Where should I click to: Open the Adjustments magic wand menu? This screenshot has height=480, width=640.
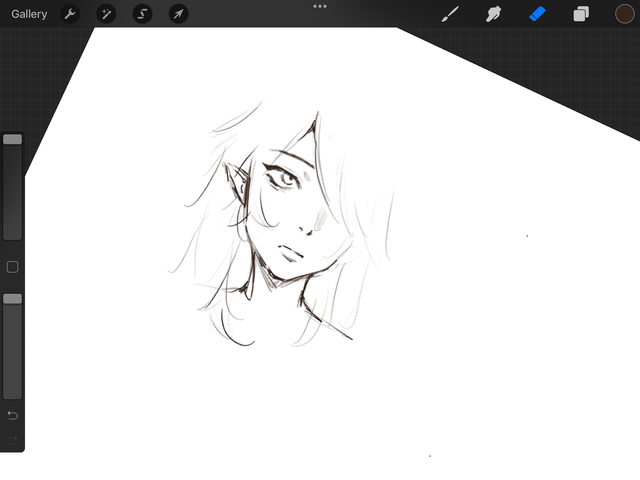(x=106, y=14)
